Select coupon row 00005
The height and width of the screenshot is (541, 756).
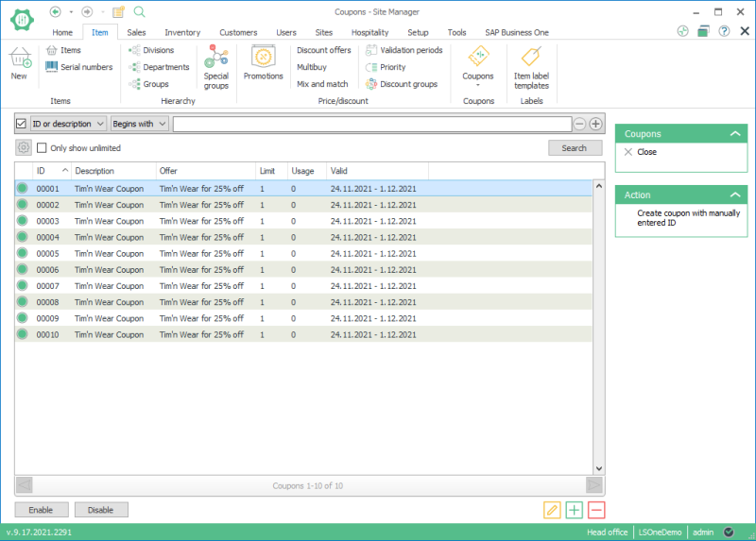point(303,253)
